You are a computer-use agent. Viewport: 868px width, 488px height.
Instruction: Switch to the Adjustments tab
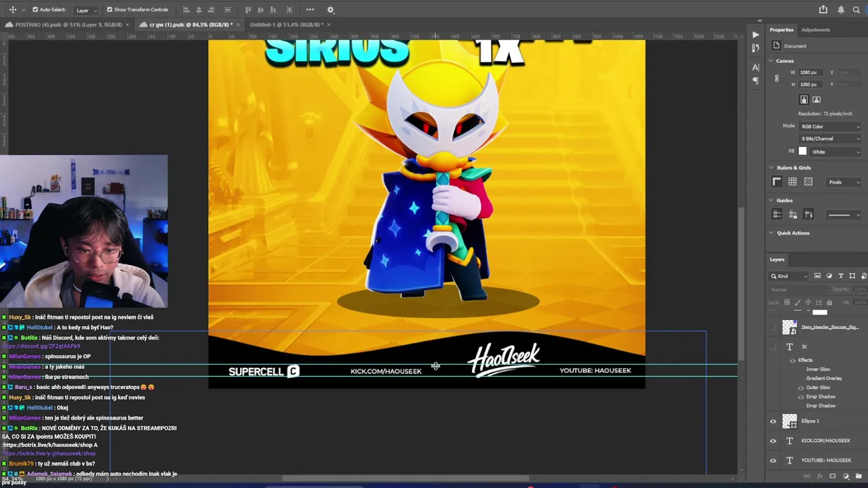coord(815,30)
